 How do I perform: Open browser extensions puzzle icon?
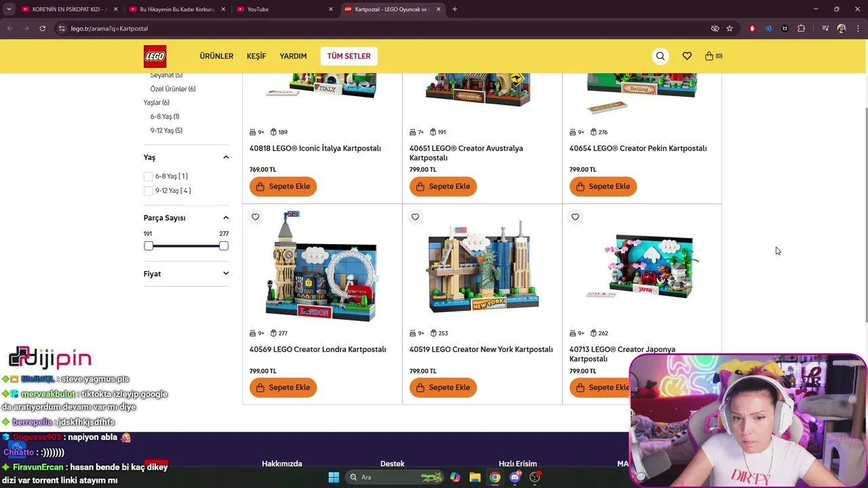pos(802,28)
